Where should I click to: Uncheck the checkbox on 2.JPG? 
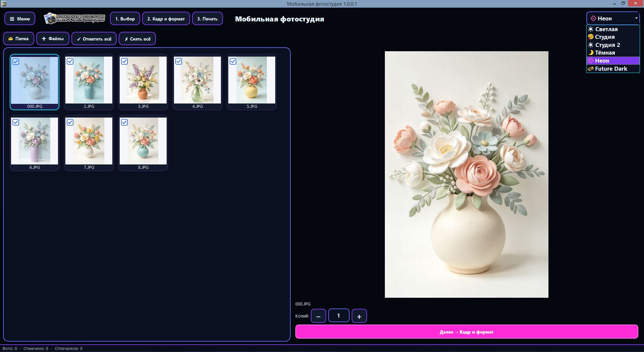coord(70,61)
